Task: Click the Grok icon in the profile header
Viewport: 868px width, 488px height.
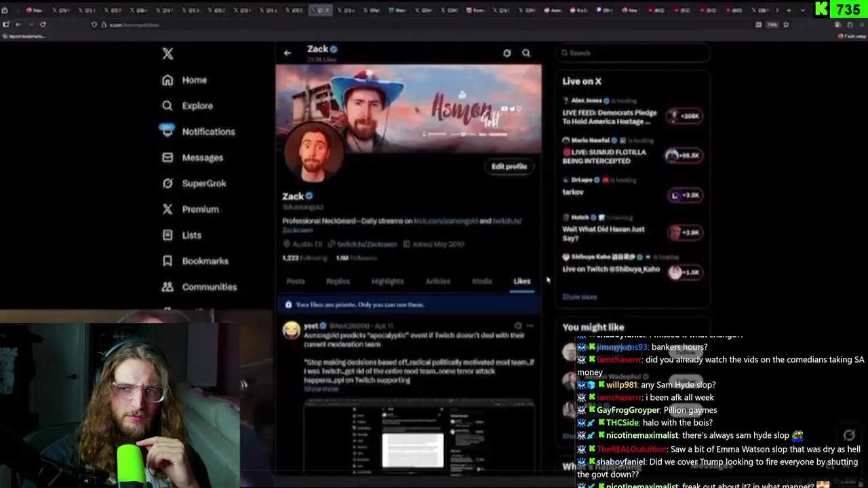Action: (x=507, y=53)
